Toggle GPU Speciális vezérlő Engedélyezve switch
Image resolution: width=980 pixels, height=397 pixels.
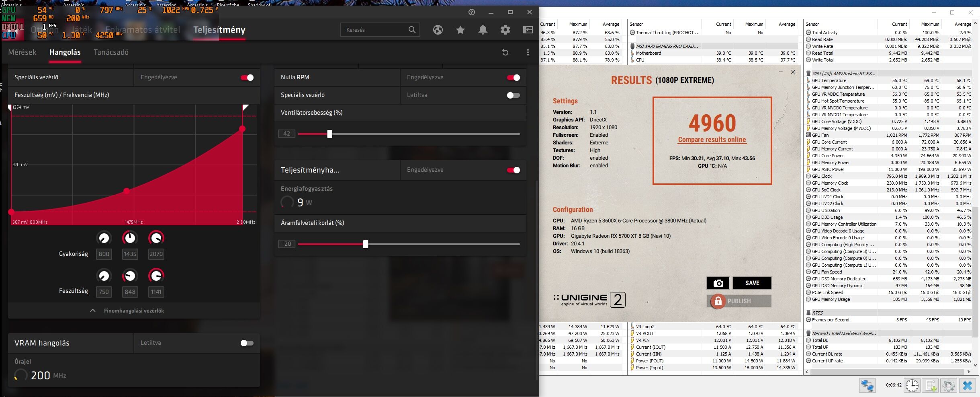(x=247, y=78)
